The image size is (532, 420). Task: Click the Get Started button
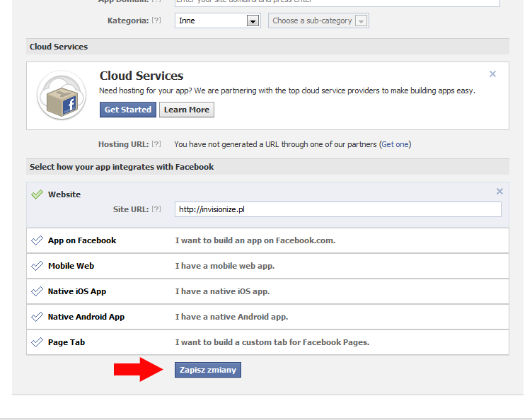point(128,110)
